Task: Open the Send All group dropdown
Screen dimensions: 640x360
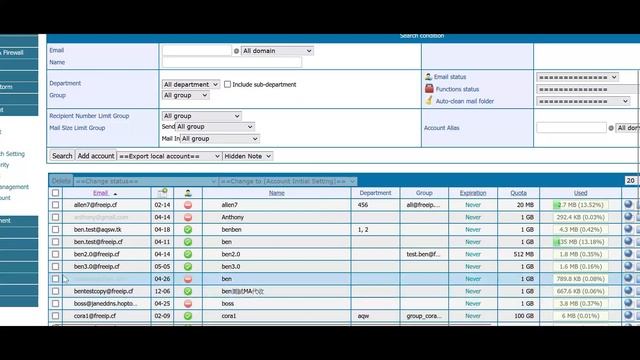Action: (x=215, y=127)
